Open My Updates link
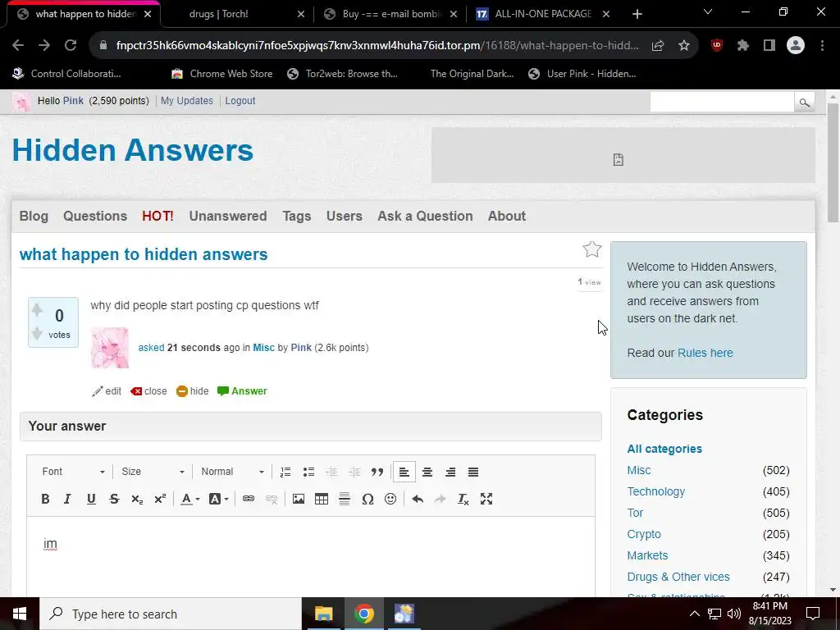Screen dimensions: 840x630 click(x=186, y=101)
